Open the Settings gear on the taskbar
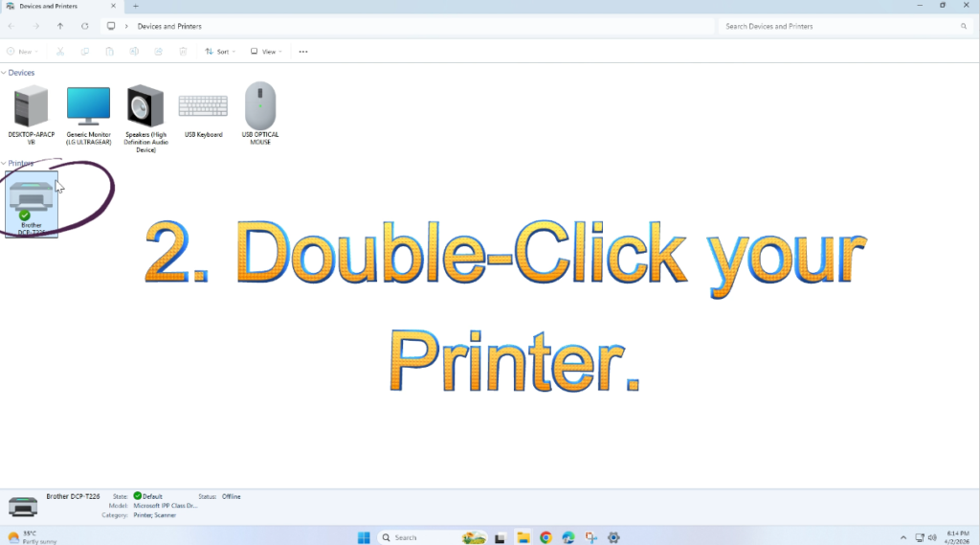Image resolution: width=980 pixels, height=545 pixels. point(613,537)
